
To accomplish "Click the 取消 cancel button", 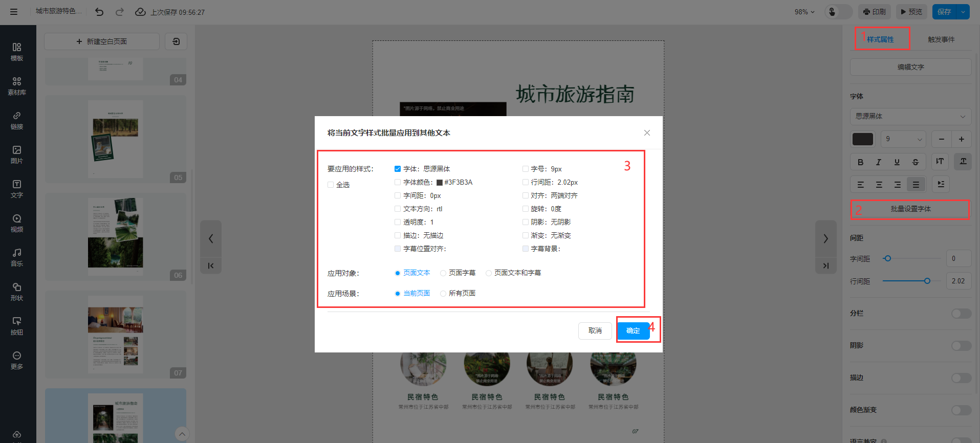I will pyautogui.click(x=595, y=330).
